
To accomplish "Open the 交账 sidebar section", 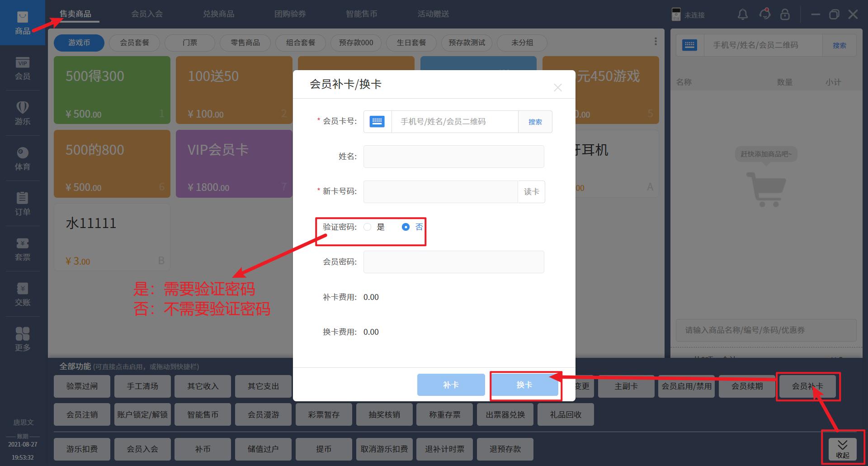I will pyautogui.click(x=23, y=294).
